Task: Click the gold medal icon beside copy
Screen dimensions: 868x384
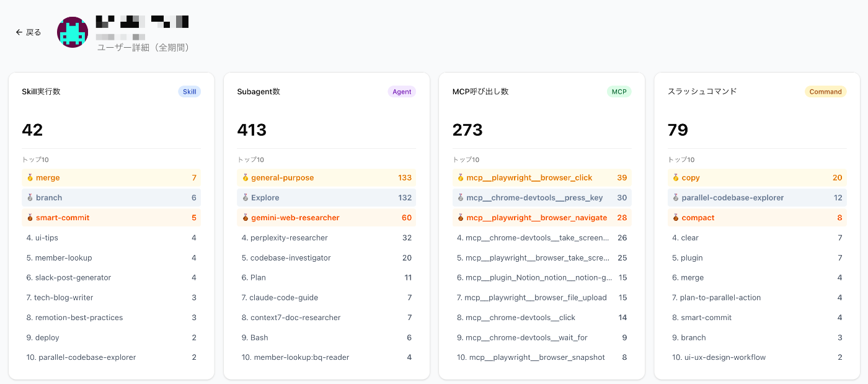Action: (675, 177)
